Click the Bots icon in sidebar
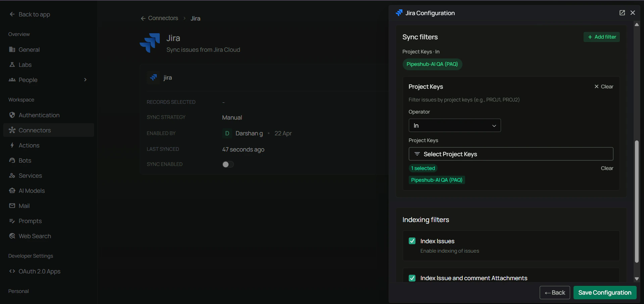This screenshot has height=304, width=644. (x=12, y=160)
